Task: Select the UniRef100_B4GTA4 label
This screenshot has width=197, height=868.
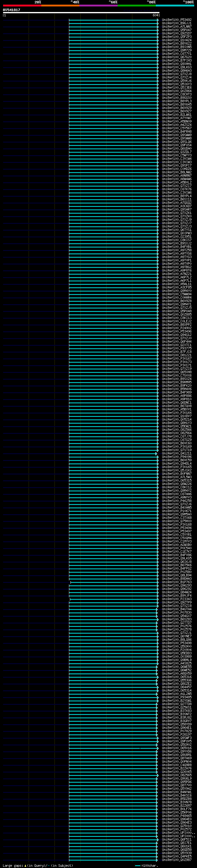Action: [176, 609]
